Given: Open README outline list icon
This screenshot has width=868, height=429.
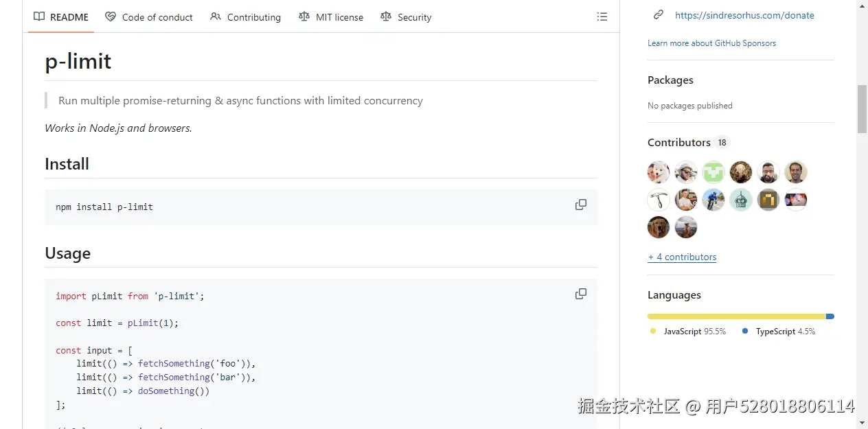Looking at the screenshot, I should click(602, 16).
